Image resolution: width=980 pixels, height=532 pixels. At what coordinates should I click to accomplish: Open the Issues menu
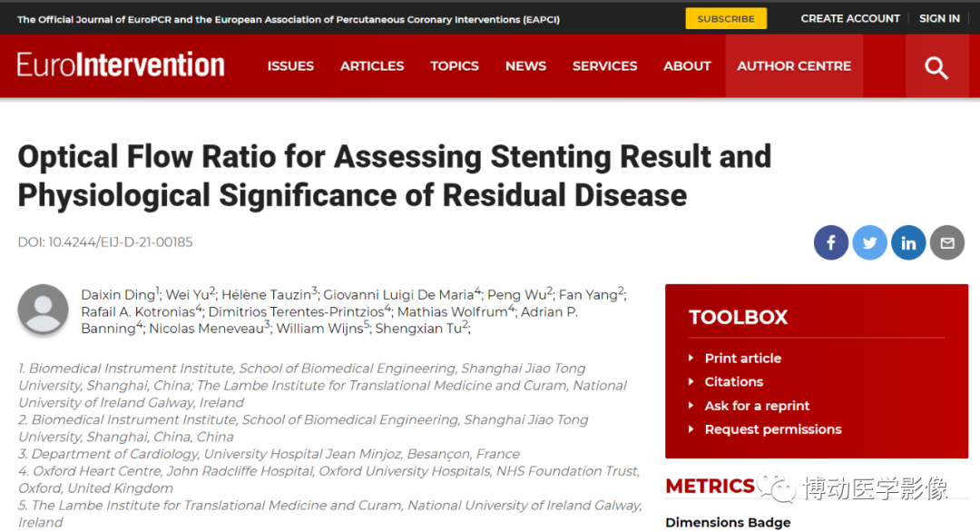290,66
